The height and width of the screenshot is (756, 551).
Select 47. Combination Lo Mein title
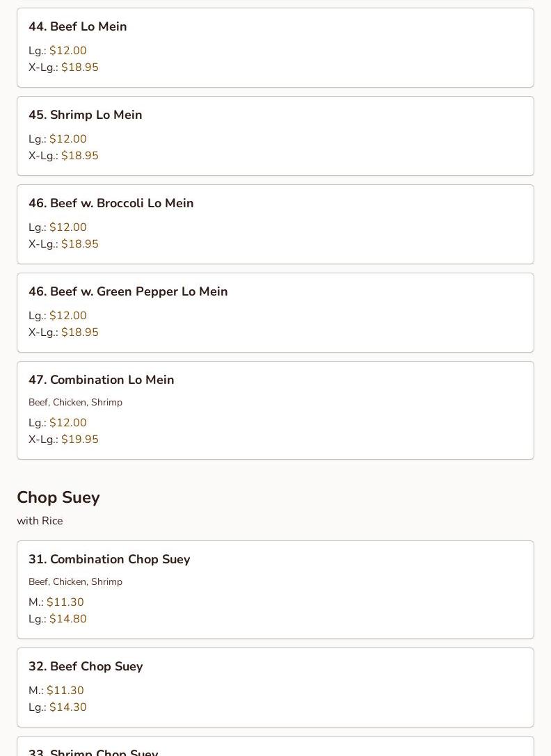pos(102,380)
